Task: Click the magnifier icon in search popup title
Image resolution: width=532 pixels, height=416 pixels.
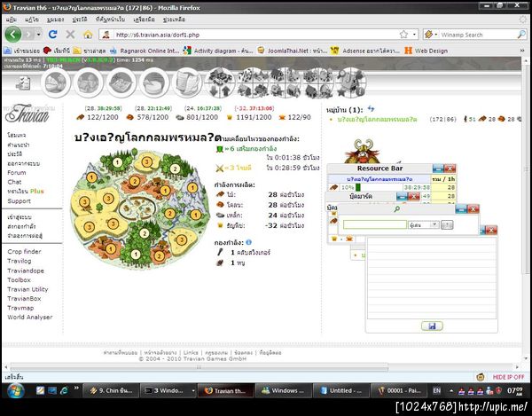Action: point(396,209)
